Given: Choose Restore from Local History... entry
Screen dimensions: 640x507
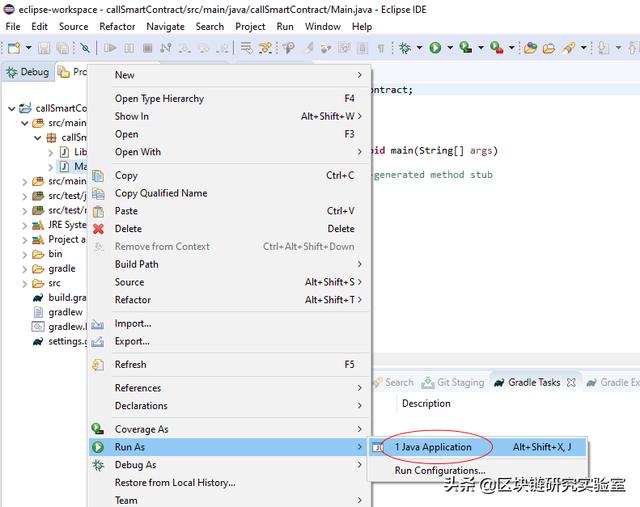Looking at the screenshot, I should point(228,483).
